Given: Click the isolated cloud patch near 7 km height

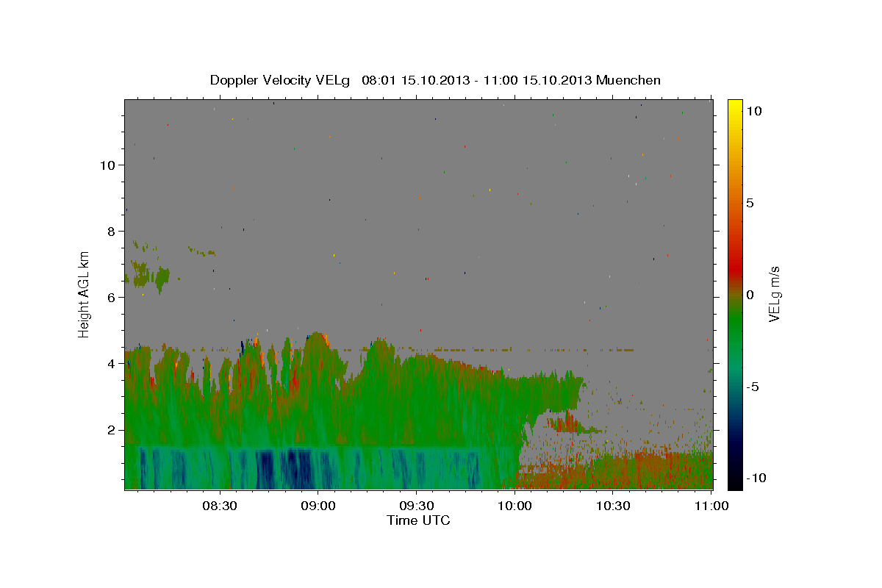Looking at the screenshot, I should pyautogui.click(x=148, y=274).
